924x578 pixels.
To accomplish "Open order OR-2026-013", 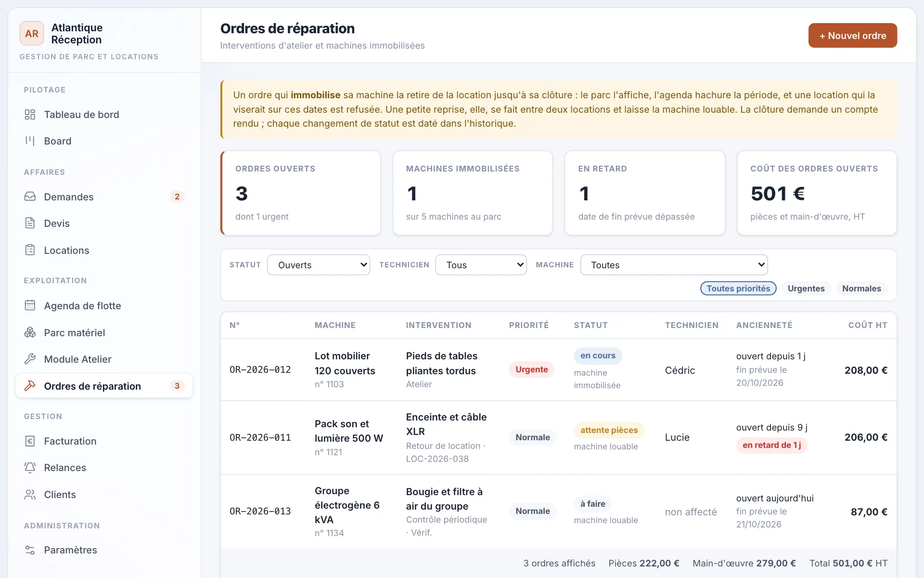I will 260,512.
